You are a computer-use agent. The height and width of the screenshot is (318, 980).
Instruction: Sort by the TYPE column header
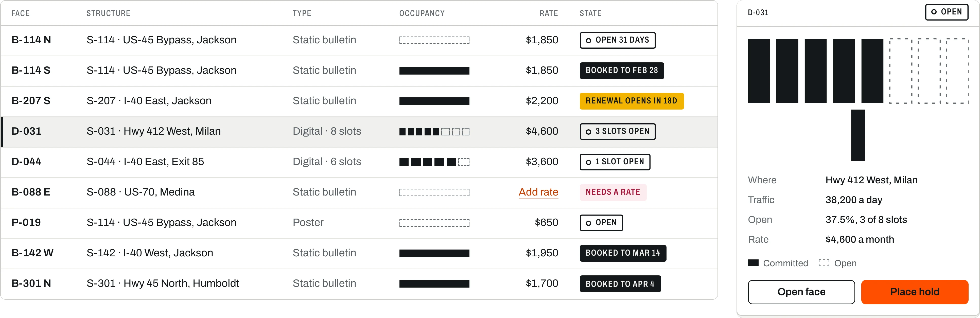(302, 13)
